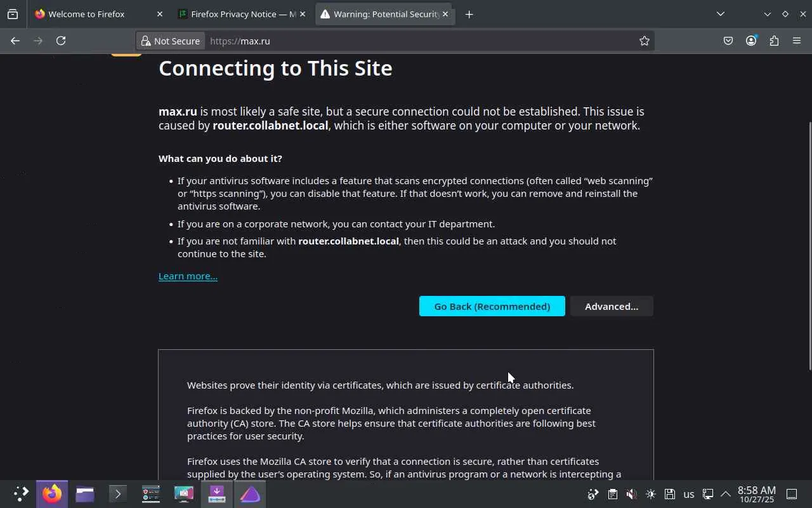Reload the current page
812x508 pixels.
click(61, 41)
